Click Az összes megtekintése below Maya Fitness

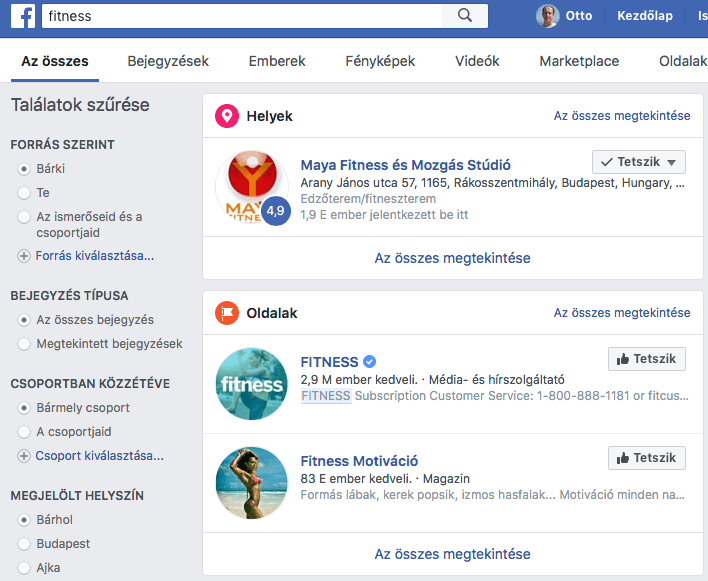pyautogui.click(x=452, y=258)
